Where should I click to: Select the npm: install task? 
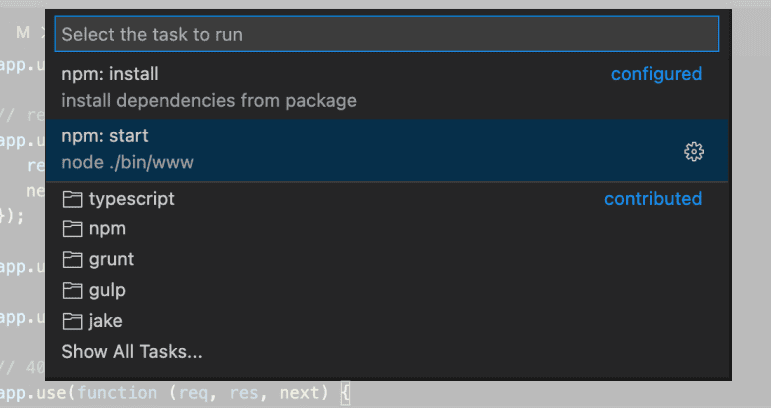[x=110, y=75]
